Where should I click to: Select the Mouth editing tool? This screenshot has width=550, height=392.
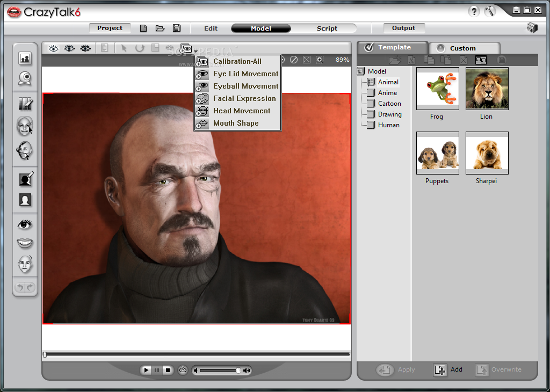point(25,243)
